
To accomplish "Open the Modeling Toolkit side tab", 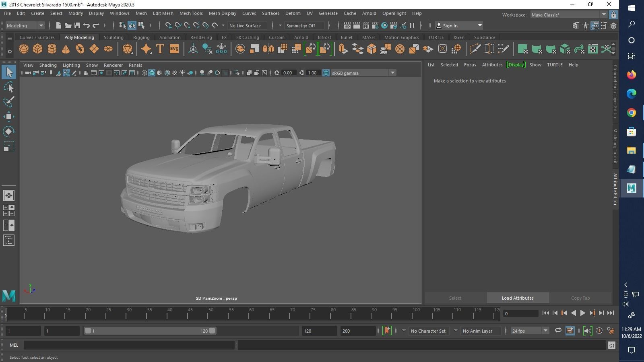I will [x=615, y=146].
